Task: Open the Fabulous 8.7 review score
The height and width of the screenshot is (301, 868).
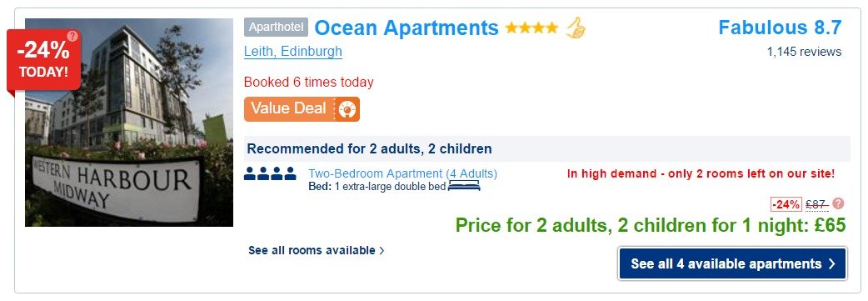Action: 780,28
